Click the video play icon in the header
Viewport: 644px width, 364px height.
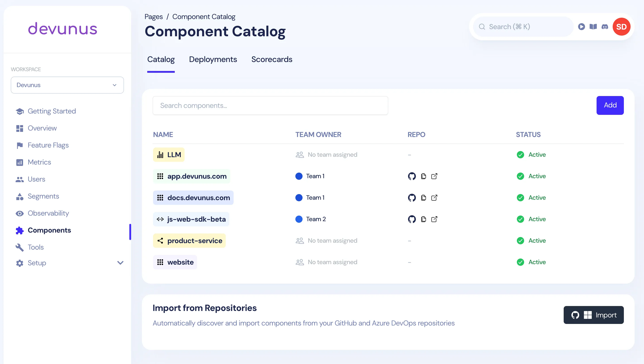point(582,26)
